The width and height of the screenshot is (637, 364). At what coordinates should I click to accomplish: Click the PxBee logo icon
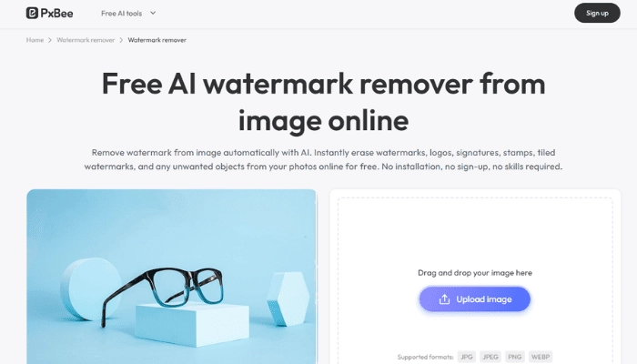(32, 13)
